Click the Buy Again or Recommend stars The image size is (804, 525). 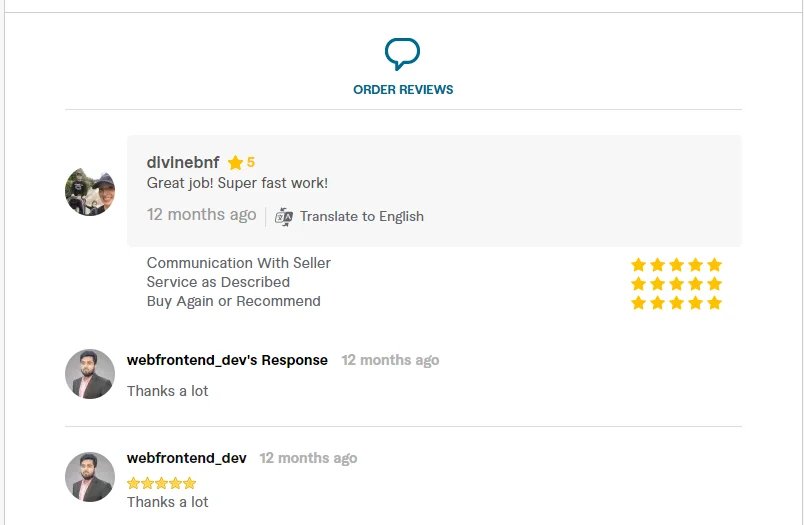676,303
